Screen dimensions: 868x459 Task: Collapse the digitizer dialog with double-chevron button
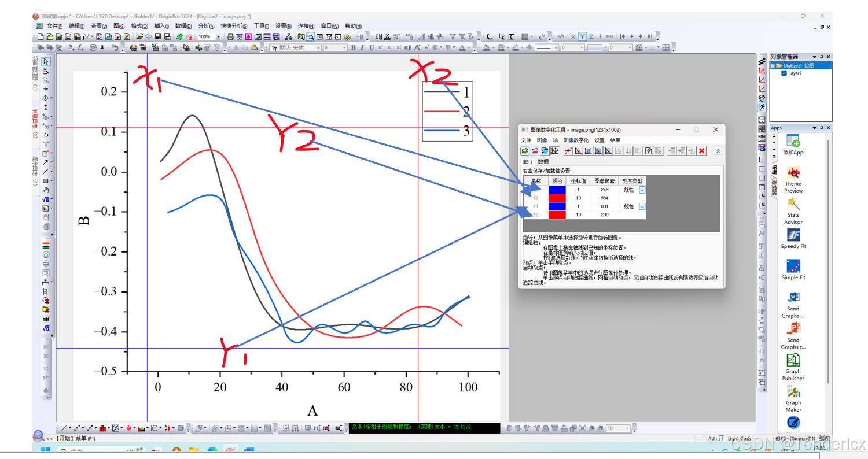coord(718,151)
